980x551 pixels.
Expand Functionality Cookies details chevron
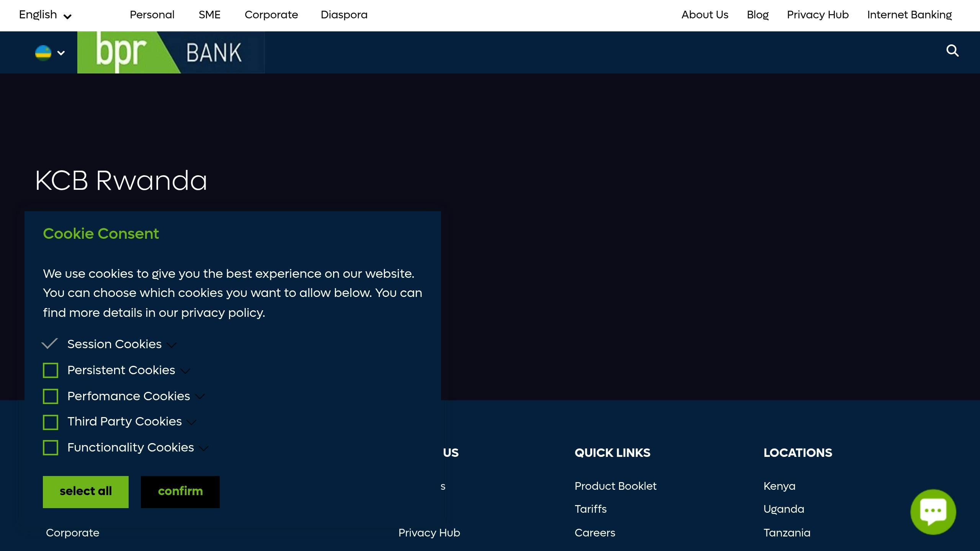[204, 448]
